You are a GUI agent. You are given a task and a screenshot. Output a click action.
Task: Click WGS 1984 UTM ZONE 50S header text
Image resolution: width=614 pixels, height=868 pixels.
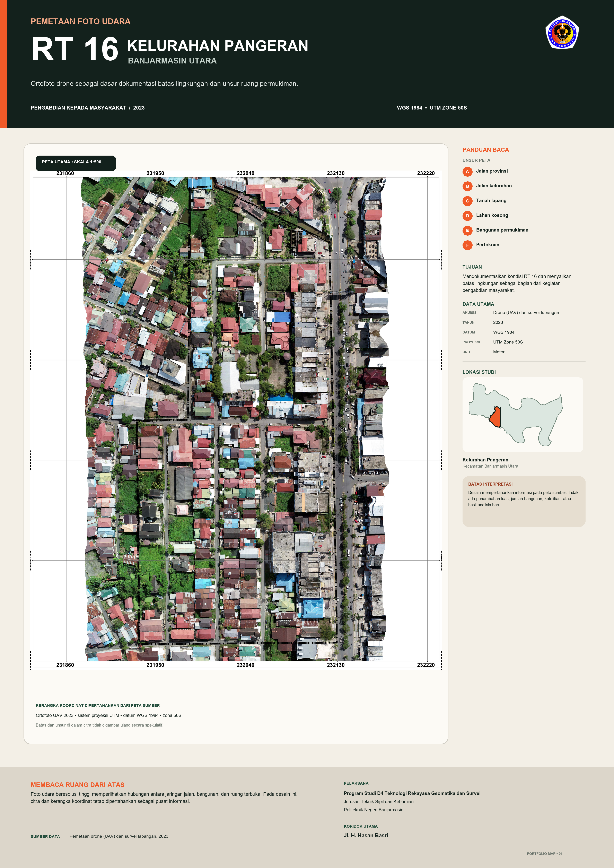pos(432,108)
